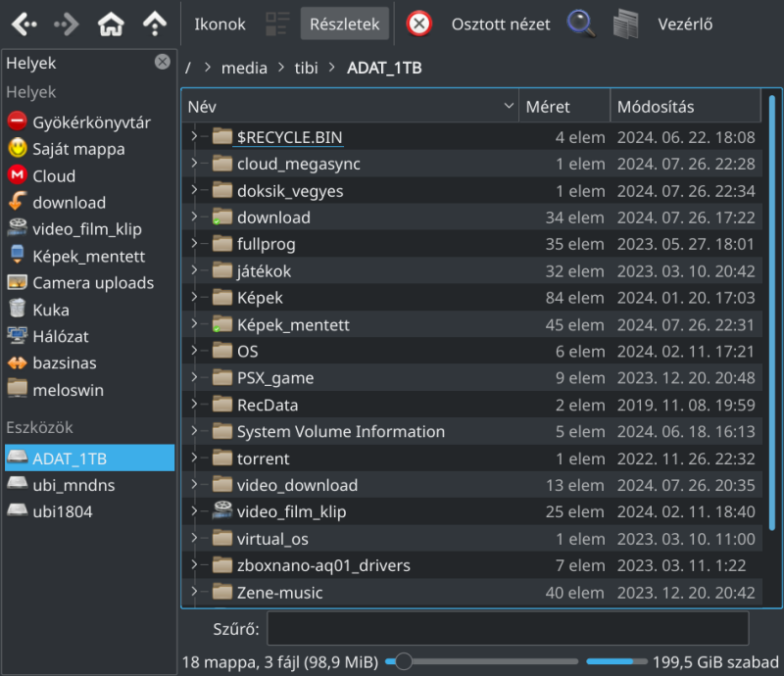Select the Zene-music folder
Screen dimensions: 784x676
[472, 592]
